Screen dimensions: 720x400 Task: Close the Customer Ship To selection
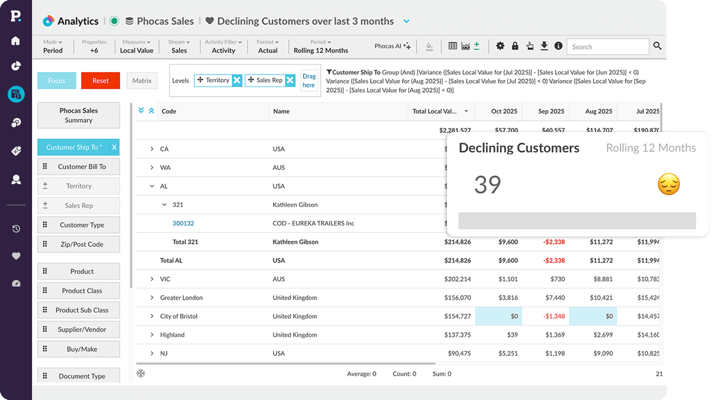114,147
